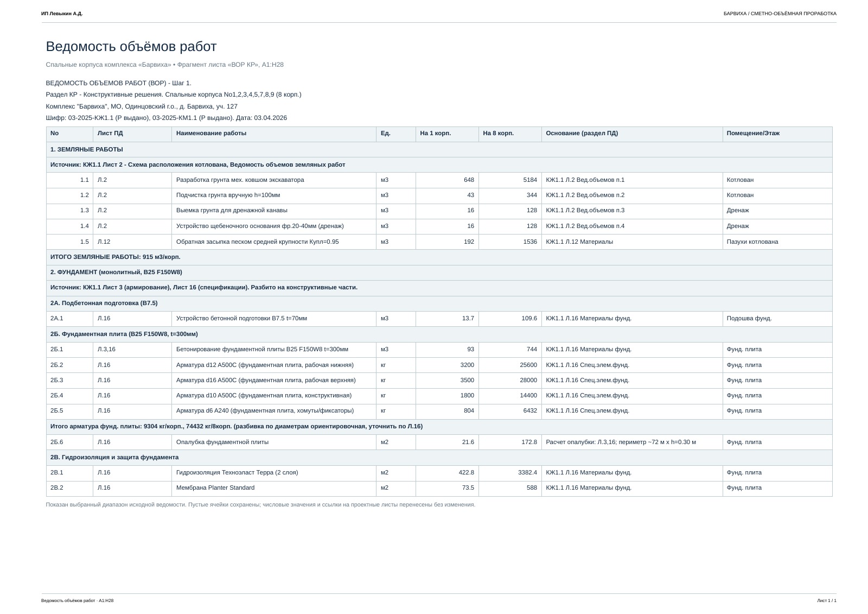The width and height of the screenshot is (868, 614).
Task: Click the 'Расчет опалубки: Л.3,16' basis cell
Action: (x=632, y=442)
